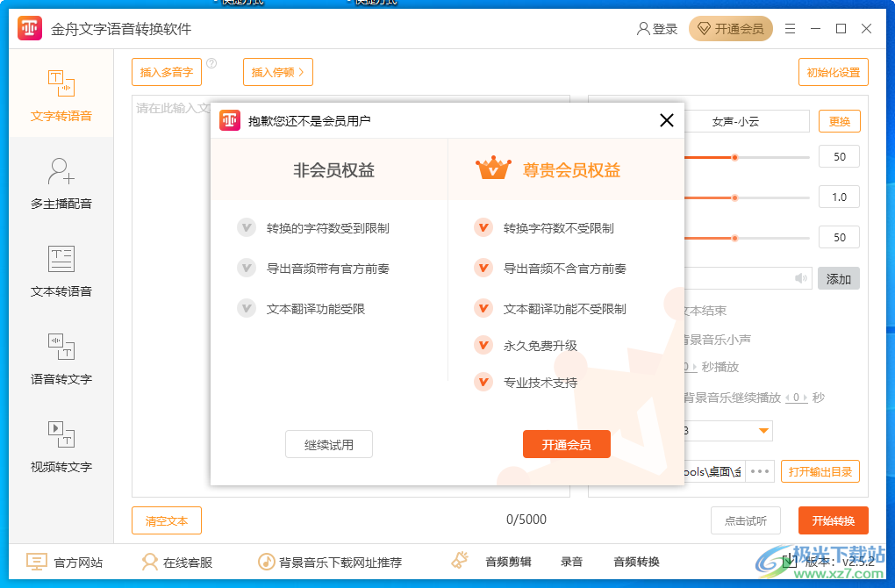The width and height of the screenshot is (895, 588).
Task: Open the output format dropdown
Action: click(765, 430)
